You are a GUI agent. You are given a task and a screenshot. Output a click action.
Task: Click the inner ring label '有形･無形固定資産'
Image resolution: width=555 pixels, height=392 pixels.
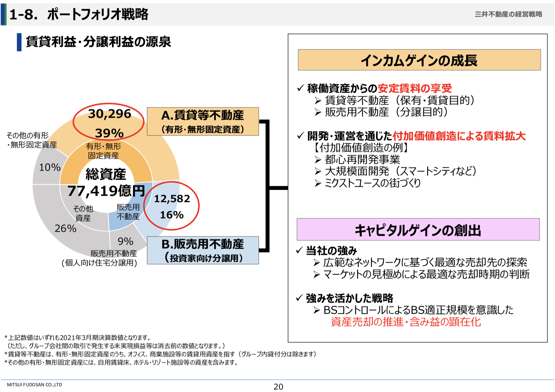(x=103, y=151)
